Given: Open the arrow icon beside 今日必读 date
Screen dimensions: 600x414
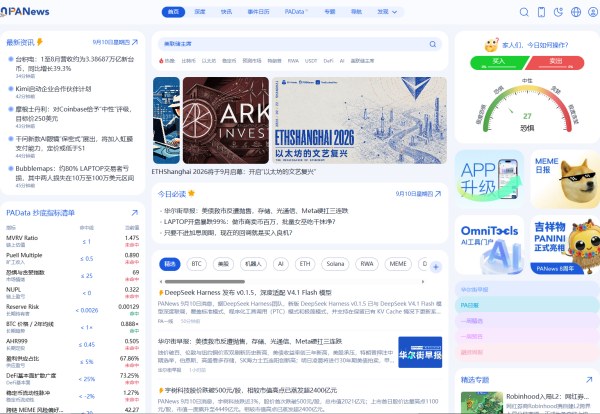Looking at the screenshot, I should (x=438, y=194).
